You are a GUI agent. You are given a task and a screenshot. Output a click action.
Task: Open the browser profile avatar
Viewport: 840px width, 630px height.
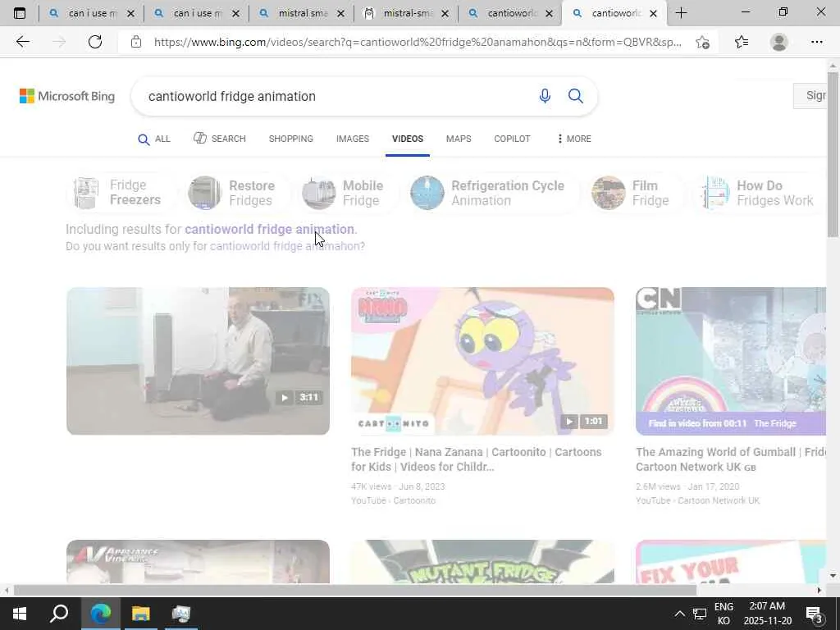[x=779, y=42]
